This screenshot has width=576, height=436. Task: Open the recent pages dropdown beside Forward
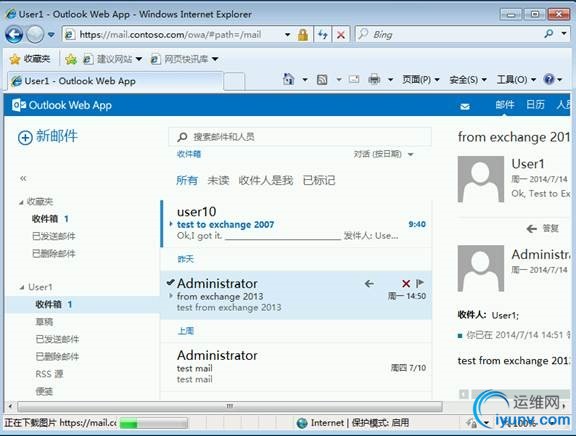tap(51, 35)
